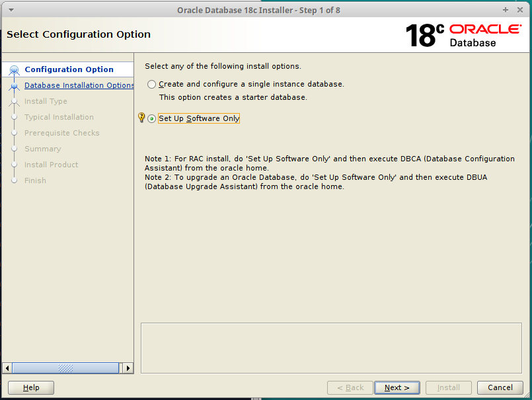The image size is (532, 400).
Task: Click the 'Select any of the following install options.' text
Action: pos(223,66)
